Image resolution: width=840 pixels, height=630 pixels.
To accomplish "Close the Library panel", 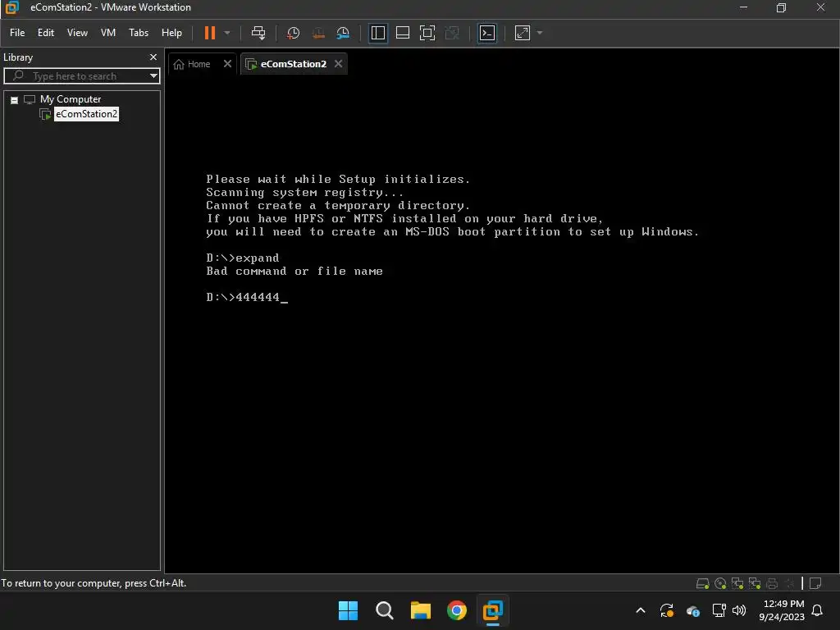I will [x=153, y=57].
